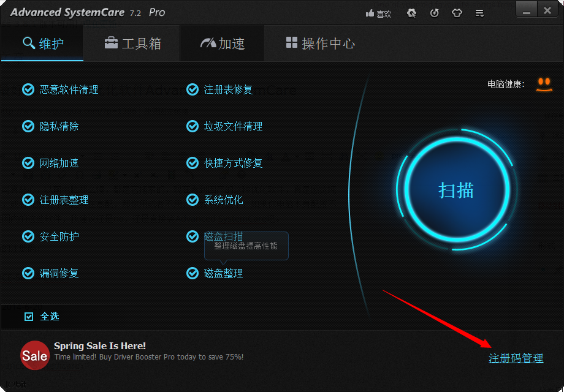Toggle the 垃圾文件清理 checkbox
This screenshot has height=392, width=564.
pyautogui.click(x=192, y=126)
